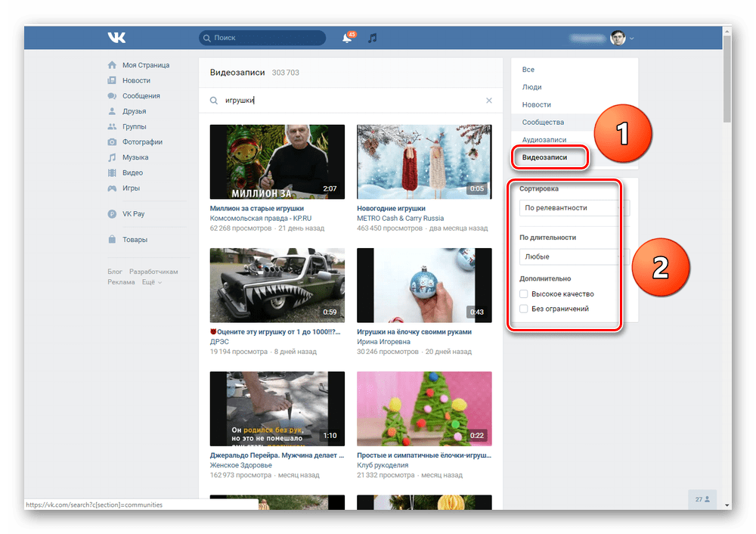Play the Простые и симпатичные ёлочки thumbnail

tap(424, 409)
